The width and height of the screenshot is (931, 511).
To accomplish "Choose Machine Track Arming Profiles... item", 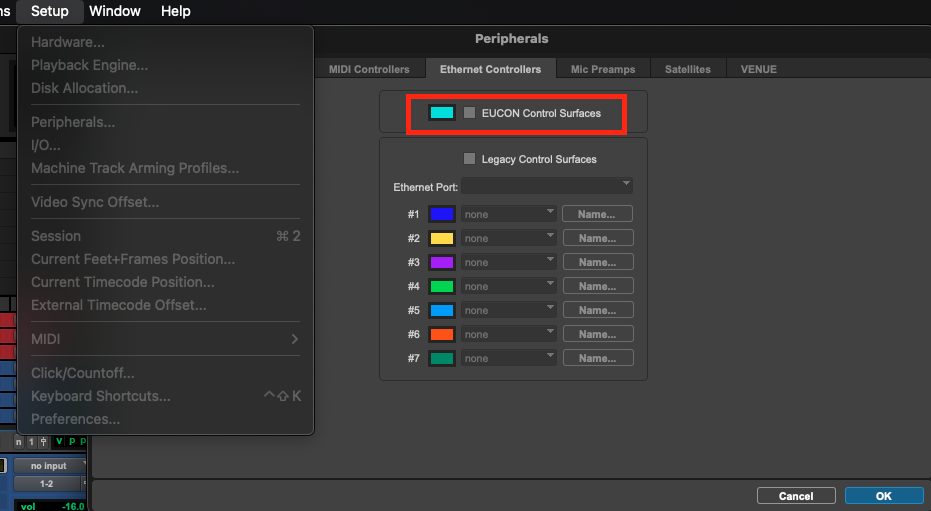I will pyautogui.click(x=165, y=168).
